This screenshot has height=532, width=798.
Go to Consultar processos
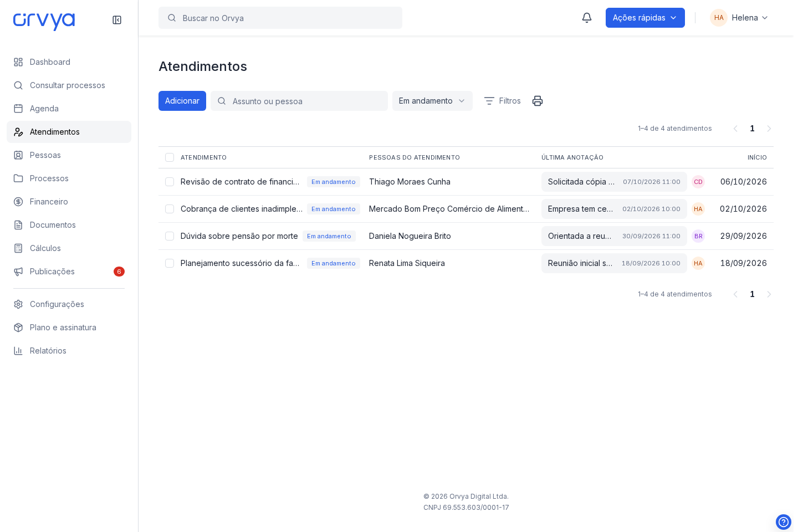click(x=69, y=85)
